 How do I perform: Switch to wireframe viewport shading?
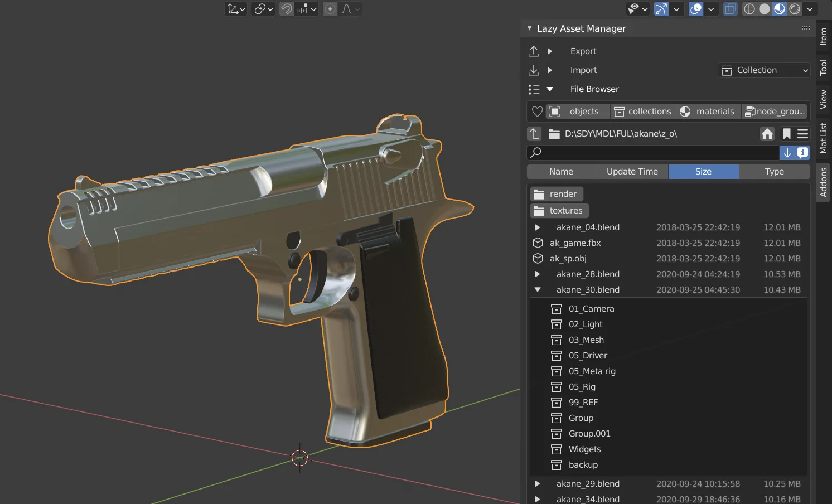(x=749, y=9)
